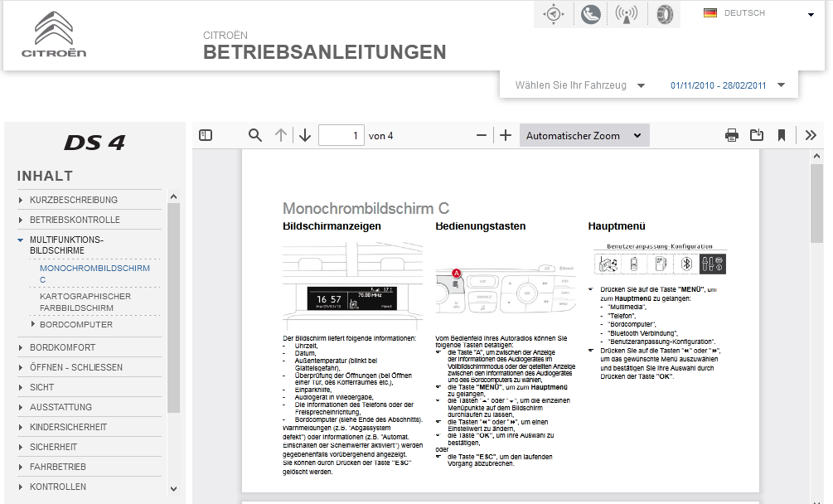833x504 pixels.
Task: Click the German flag icon
Action: [710, 13]
